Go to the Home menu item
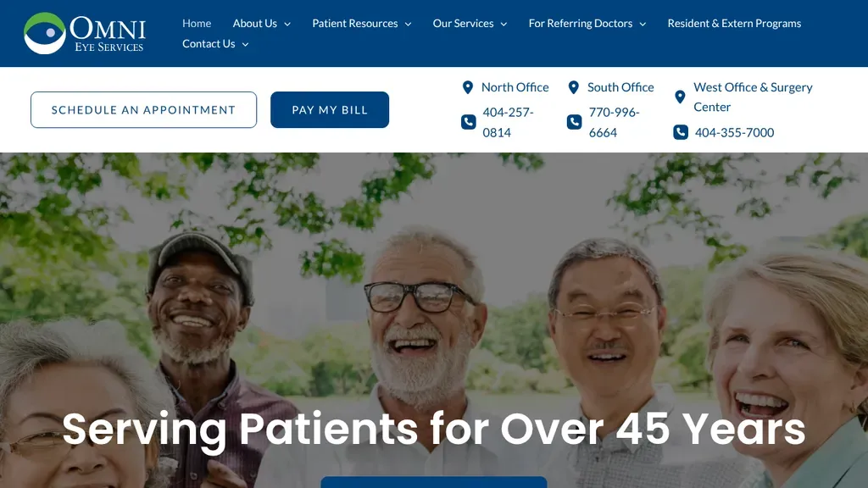 (197, 23)
